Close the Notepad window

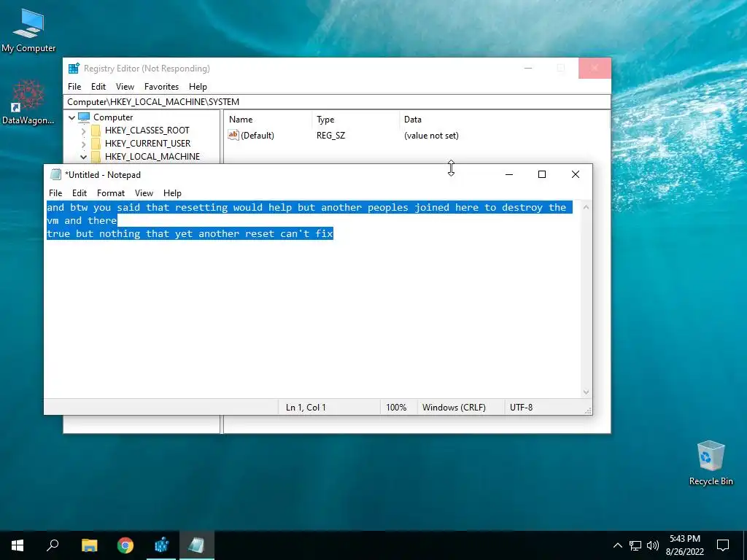coord(576,174)
